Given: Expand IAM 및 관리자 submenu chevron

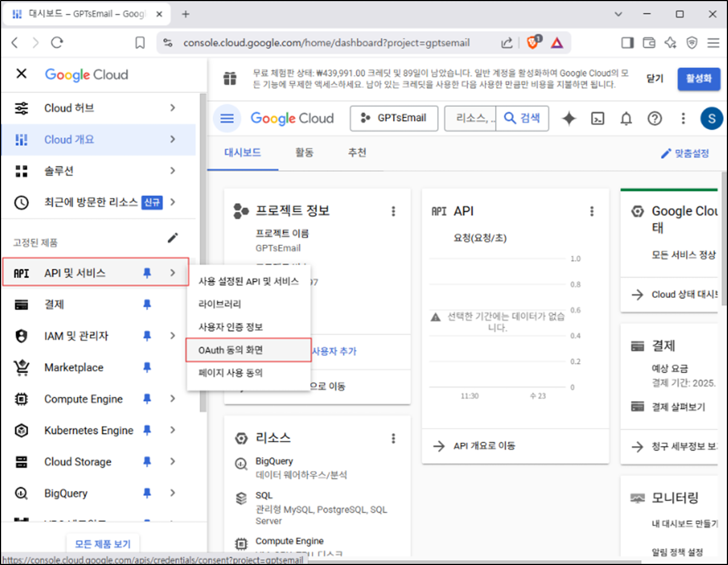Looking at the screenshot, I should coord(172,336).
